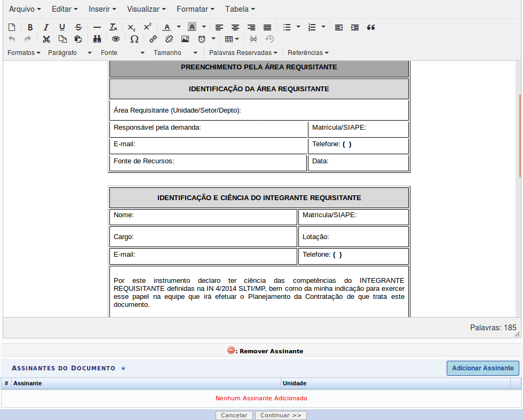The width and height of the screenshot is (523, 420).
Task: Open find and replace binoculars
Action: (97, 39)
